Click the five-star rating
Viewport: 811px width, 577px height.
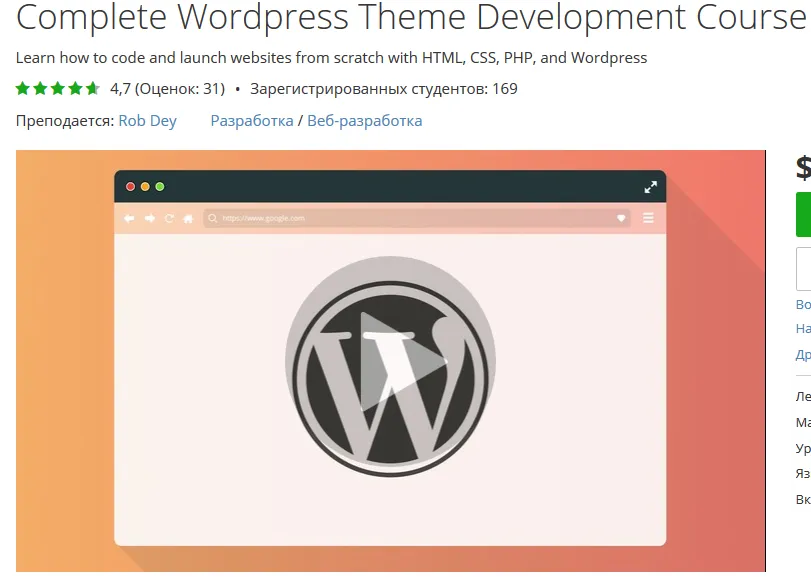(x=58, y=89)
